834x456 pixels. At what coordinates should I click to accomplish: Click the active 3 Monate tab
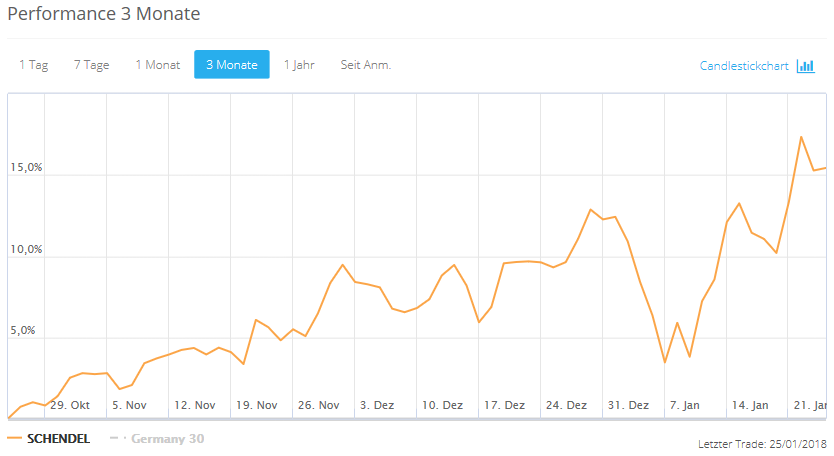click(x=231, y=65)
